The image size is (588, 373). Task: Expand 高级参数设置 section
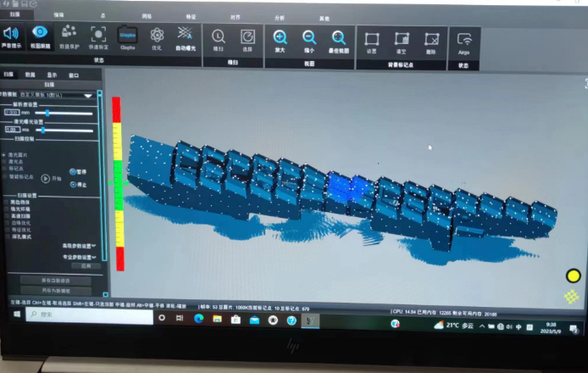79,246
